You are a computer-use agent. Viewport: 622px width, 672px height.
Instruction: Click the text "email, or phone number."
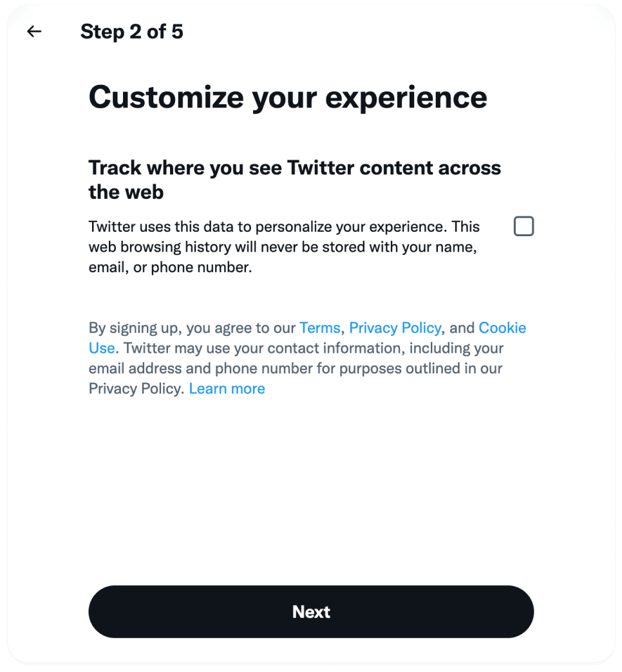pyautogui.click(x=170, y=268)
